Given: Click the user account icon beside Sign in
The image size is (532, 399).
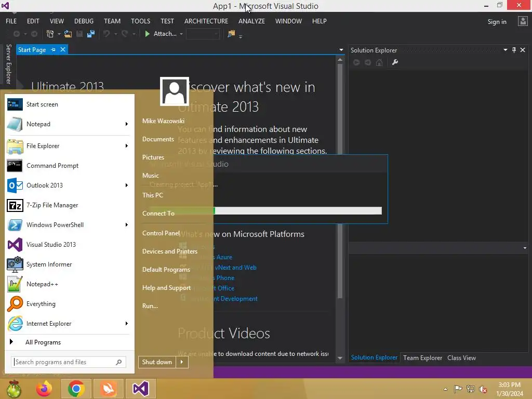Looking at the screenshot, I should coord(523,21).
